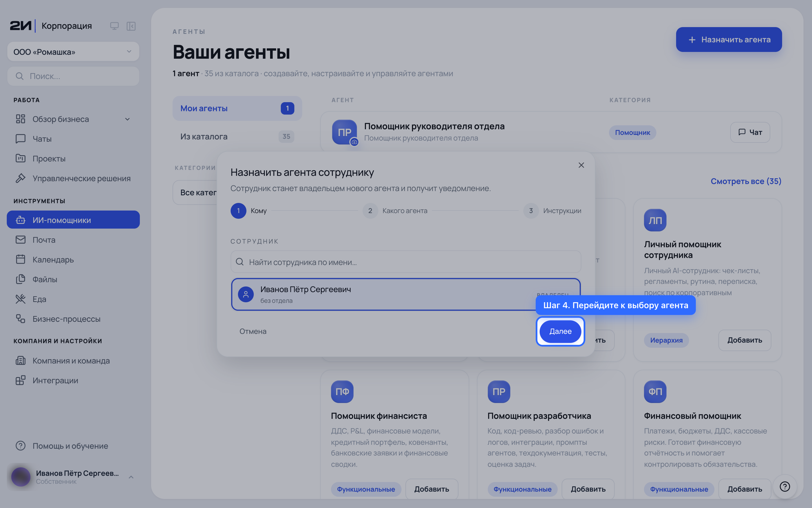Open Компания и команда settings
This screenshot has height=508, width=812.
click(73, 360)
